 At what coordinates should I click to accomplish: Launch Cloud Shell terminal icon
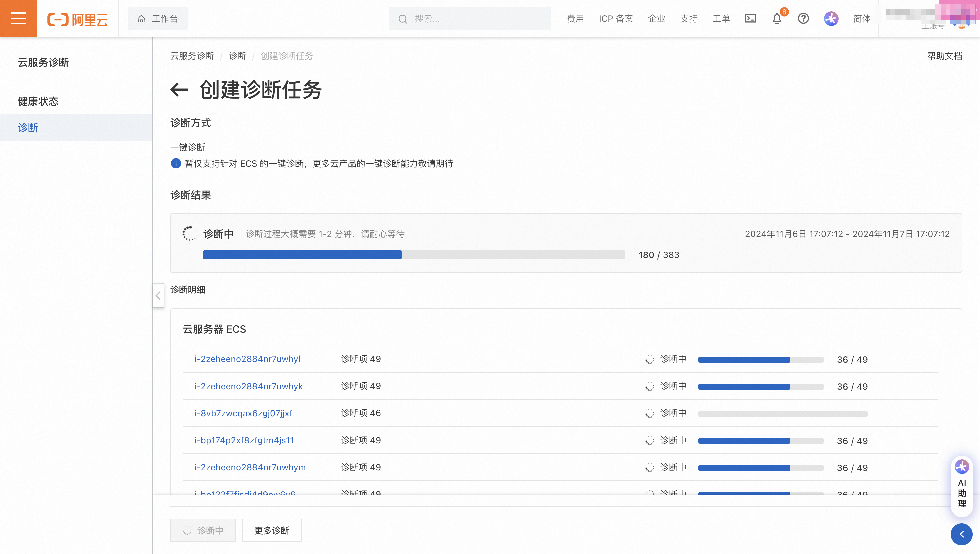(750, 18)
